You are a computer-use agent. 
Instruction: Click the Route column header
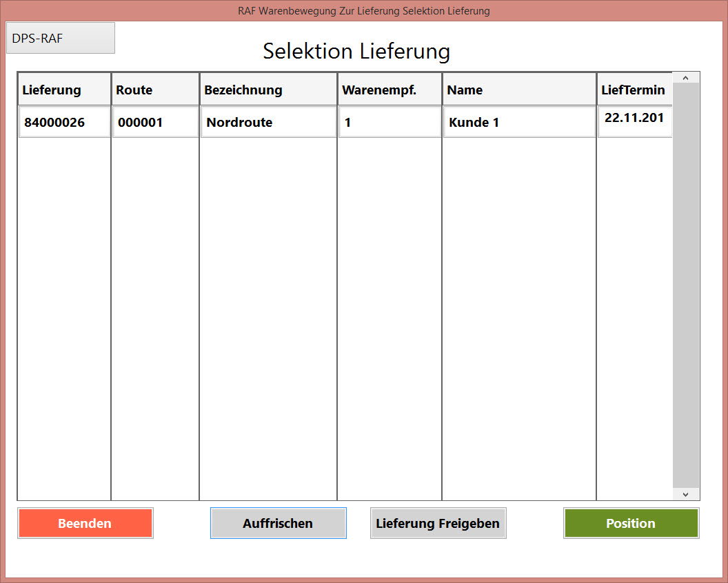click(x=155, y=90)
